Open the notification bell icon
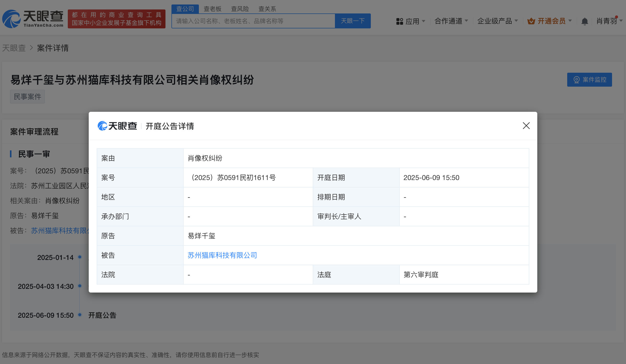 585,21
